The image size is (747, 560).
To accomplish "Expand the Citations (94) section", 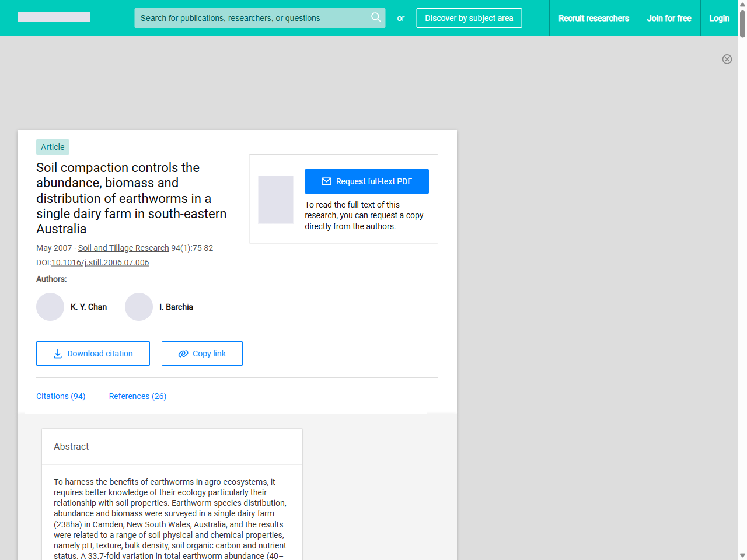I will pyautogui.click(x=61, y=396).
